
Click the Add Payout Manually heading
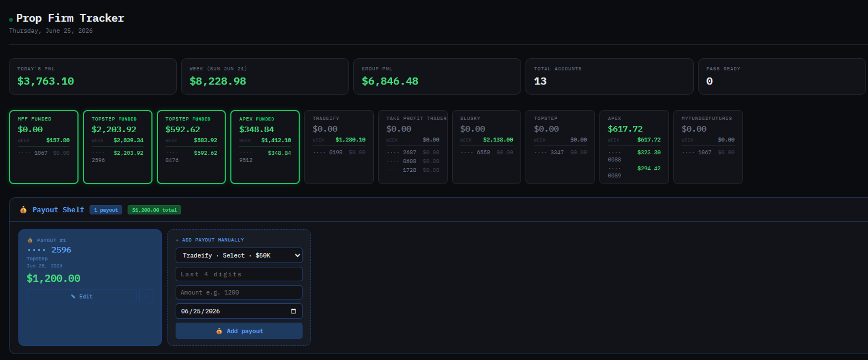coord(210,240)
